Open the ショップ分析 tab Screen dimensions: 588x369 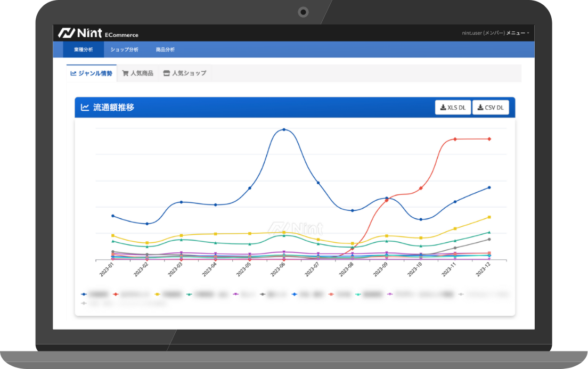pos(124,50)
